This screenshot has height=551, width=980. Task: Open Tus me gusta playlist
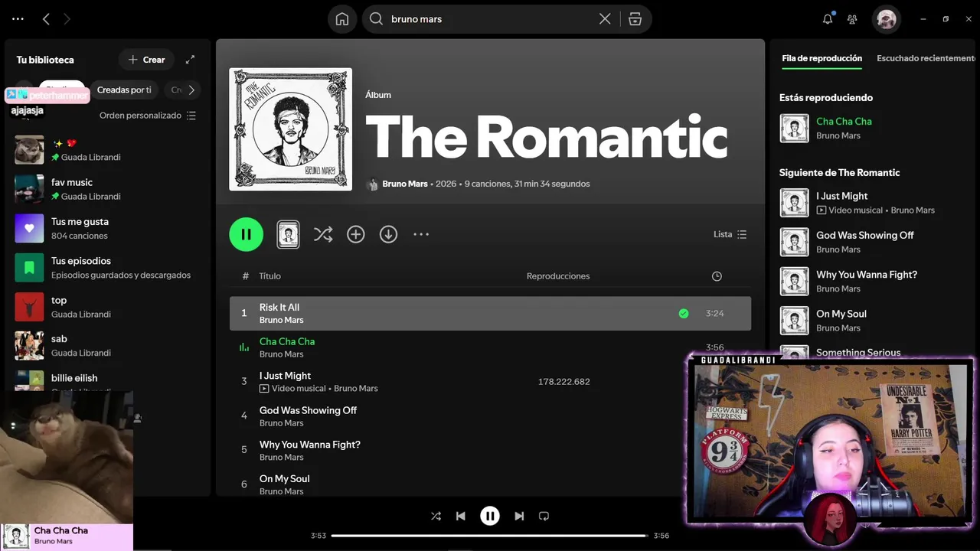(107, 228)
